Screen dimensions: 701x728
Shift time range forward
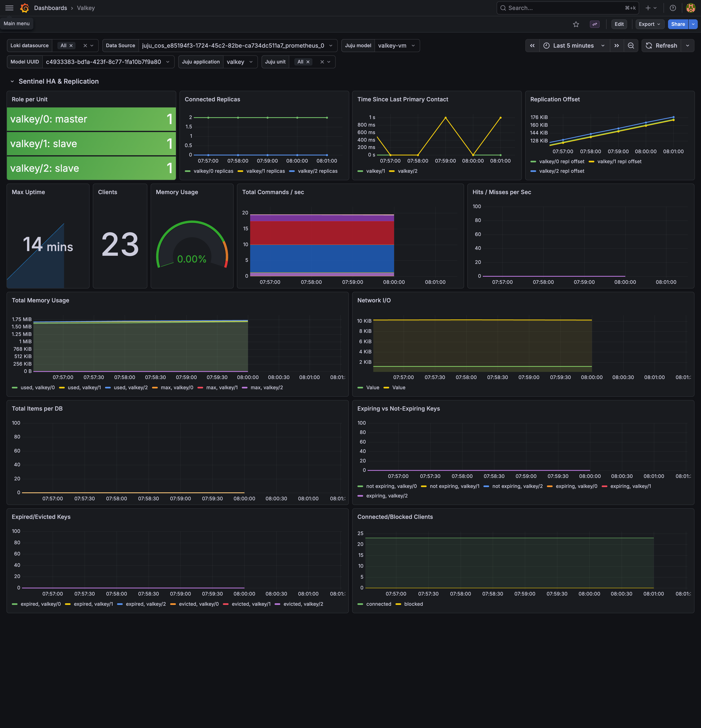click(616, 46)
